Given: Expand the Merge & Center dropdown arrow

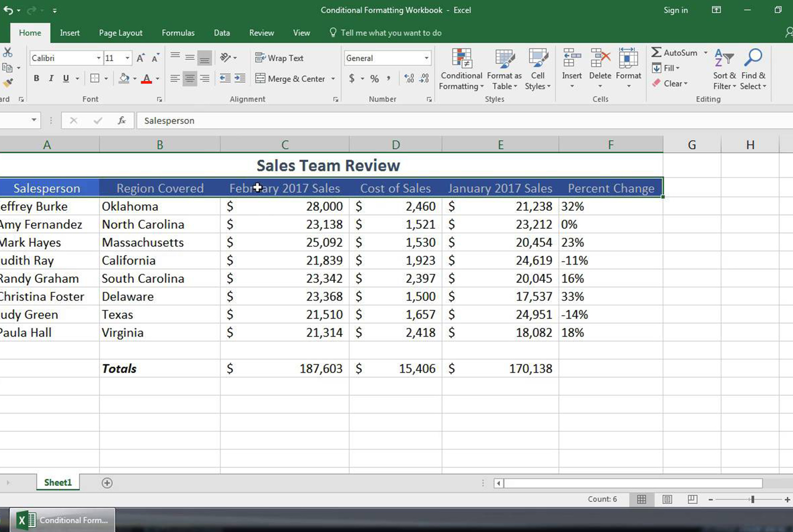Looking at the screenshot, I should pos(333,79).
